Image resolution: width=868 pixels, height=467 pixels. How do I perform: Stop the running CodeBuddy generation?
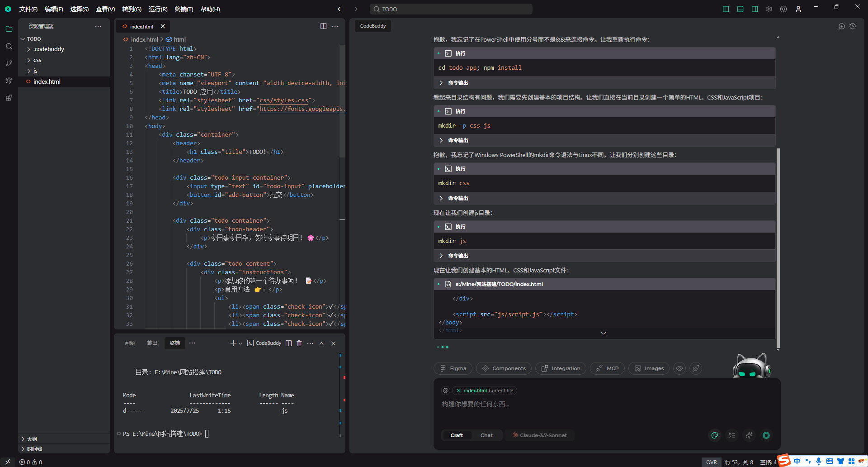click(766, 435)
